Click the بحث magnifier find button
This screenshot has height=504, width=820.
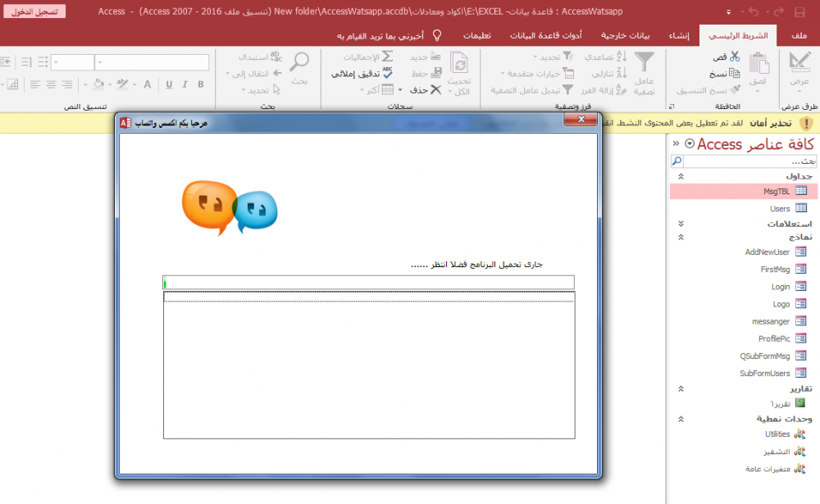coord(299,68)
